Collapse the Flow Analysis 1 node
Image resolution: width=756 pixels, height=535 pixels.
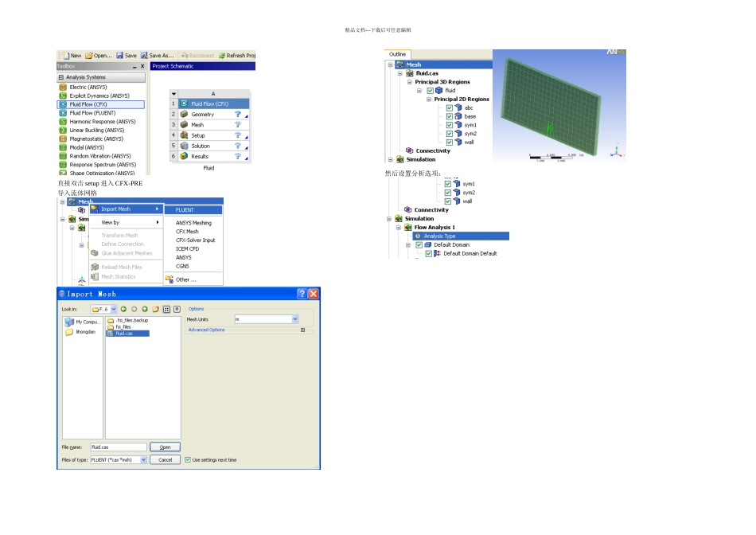pyautogui.click(x=399, y=227)
